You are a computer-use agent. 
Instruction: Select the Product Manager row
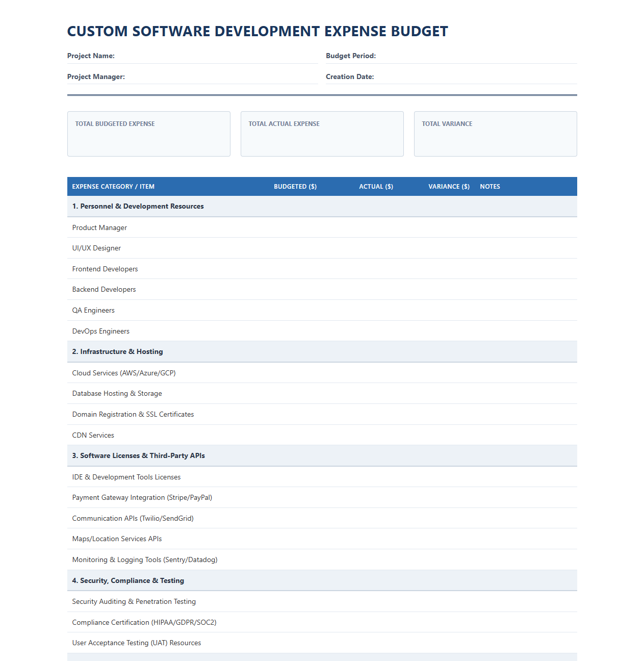point(322,227)
